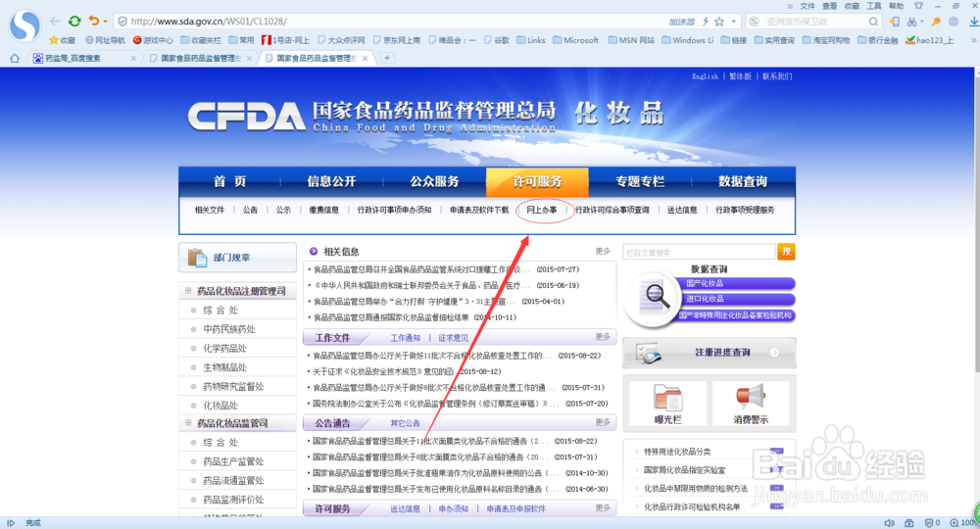Click the home icon left of the tabs
Viewport: 980px width, 529px height.
tap(15, 58)
